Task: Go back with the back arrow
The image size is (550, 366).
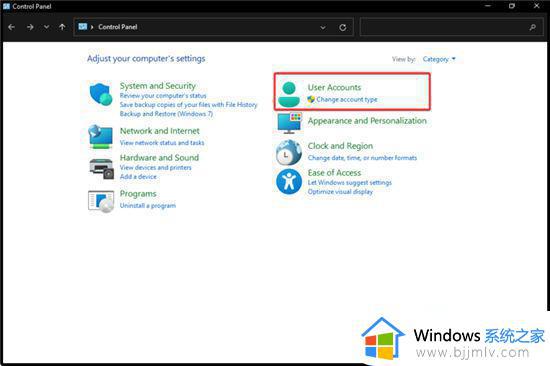Action: tap(11, 27)
